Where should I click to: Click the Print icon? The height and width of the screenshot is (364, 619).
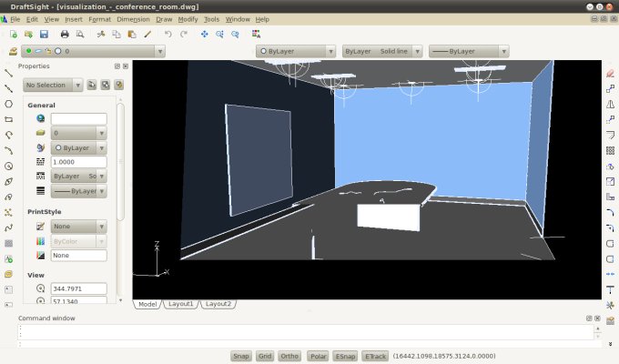pyautogui.click(x=65, y=35)
